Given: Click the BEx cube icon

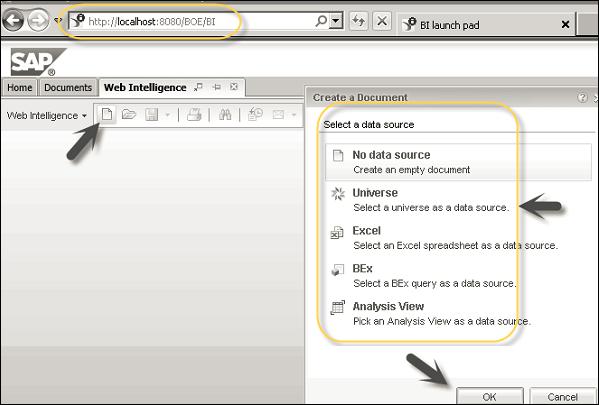Looking at the screenshot, I should click(337, 270).
